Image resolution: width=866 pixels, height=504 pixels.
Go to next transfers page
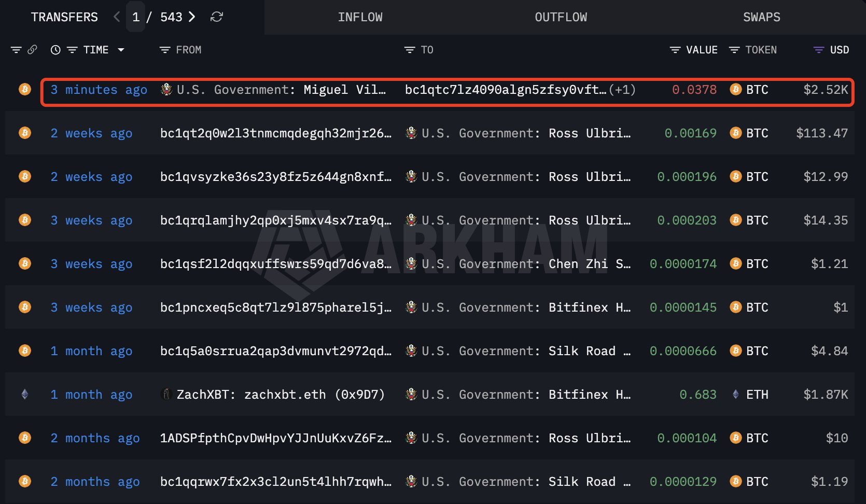pyautogui.click(x=192, y=17)
